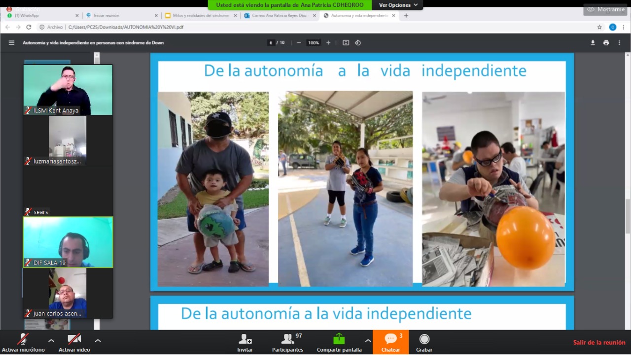Click the PDF zoom in plus button

pyautogui.click(x=328, y=43)
